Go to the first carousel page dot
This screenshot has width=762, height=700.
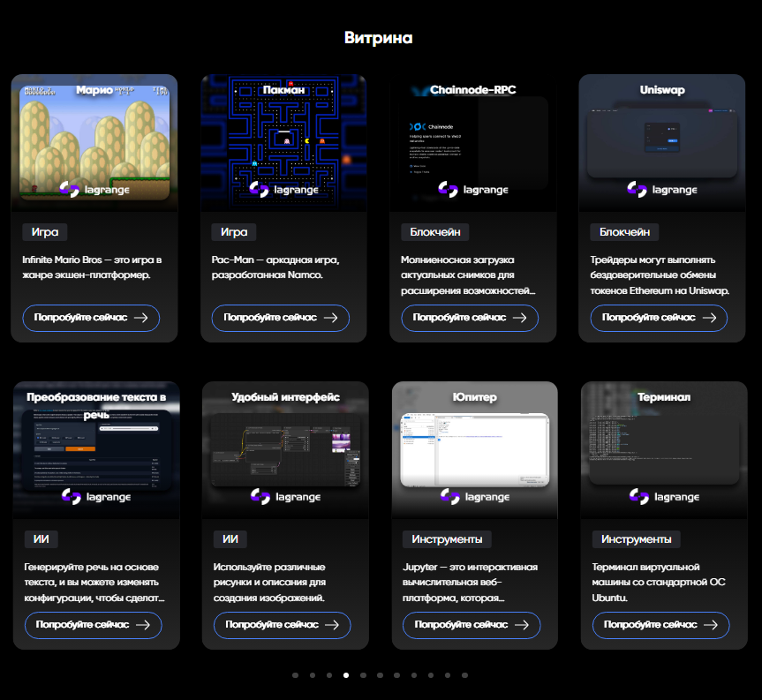[295, 675]
